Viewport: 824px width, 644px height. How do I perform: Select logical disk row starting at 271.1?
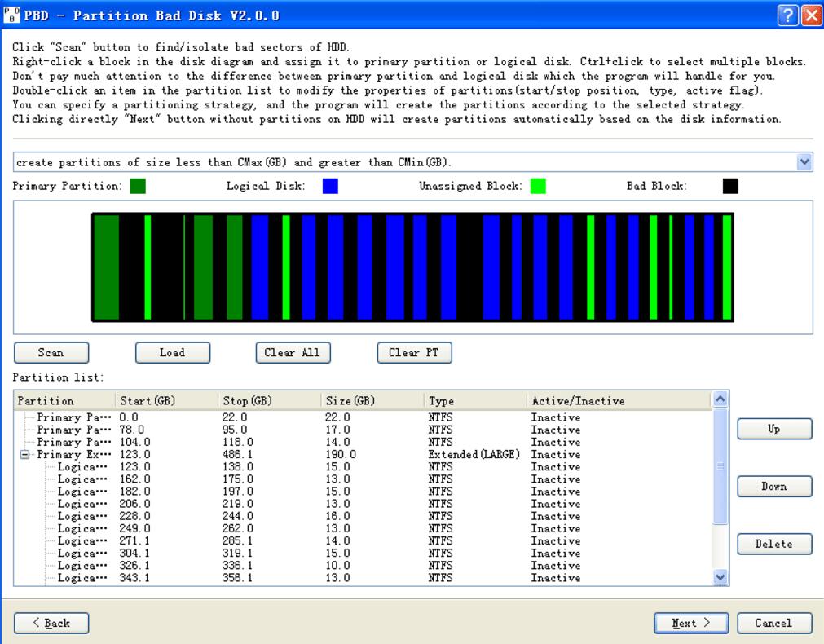(363, 541)
